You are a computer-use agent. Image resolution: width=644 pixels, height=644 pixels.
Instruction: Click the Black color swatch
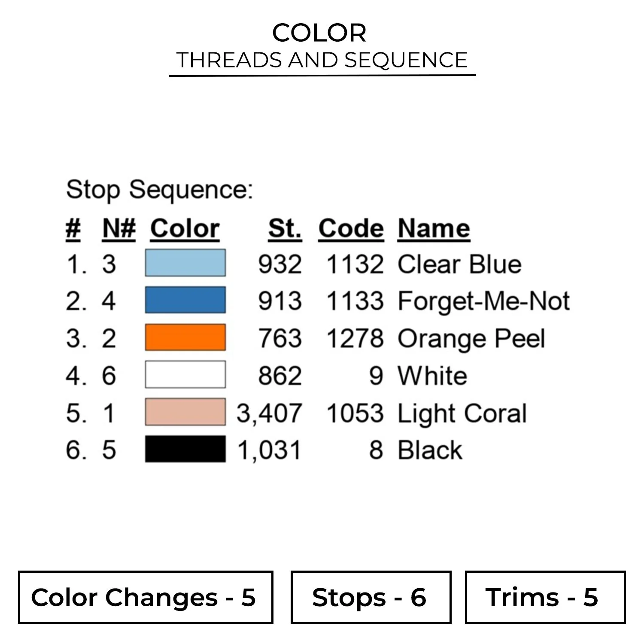(x=185, y=449)
